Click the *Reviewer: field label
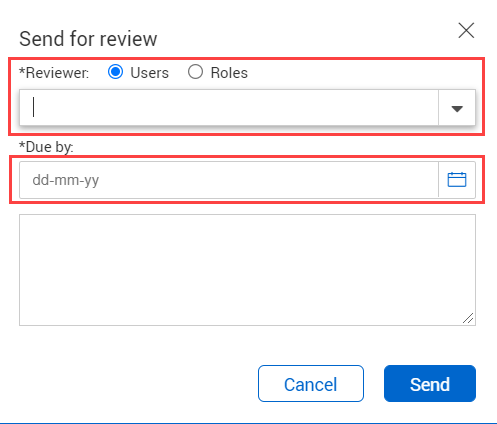 pos(54,73)
